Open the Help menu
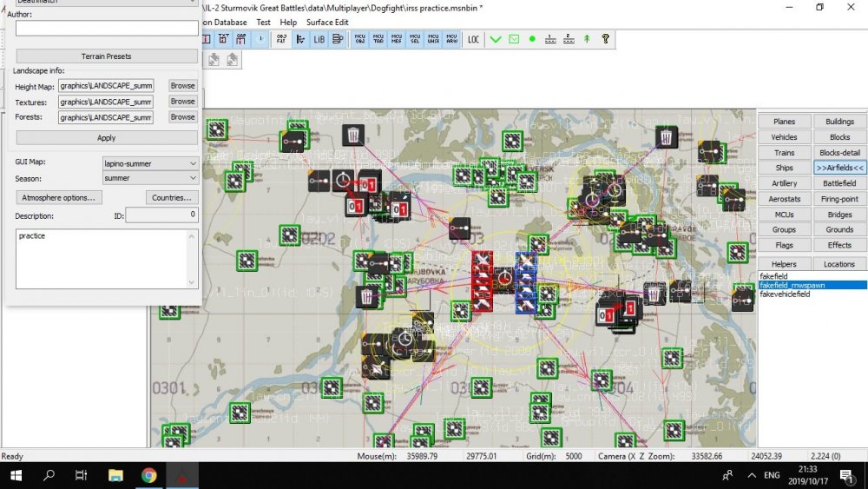Image resolution: width=868 pixels, height=489 pixels. (288, 22)
